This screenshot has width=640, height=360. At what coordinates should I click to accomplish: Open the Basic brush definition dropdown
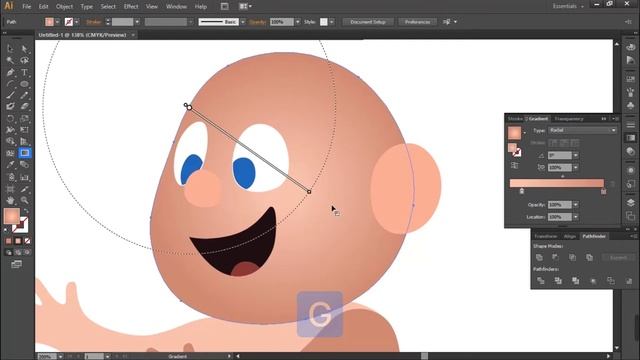pos(243,22)
